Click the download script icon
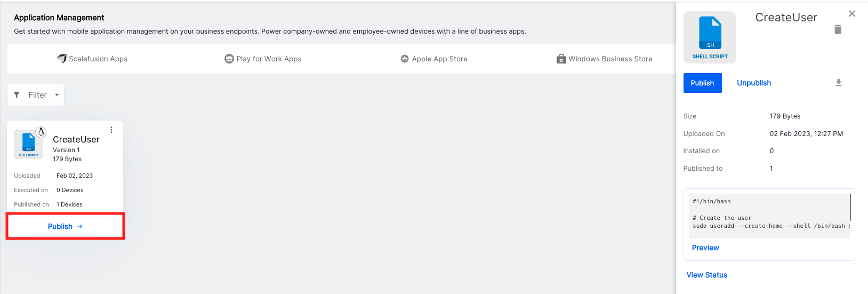The image size is (868, 294). click(x=838, y=83)
